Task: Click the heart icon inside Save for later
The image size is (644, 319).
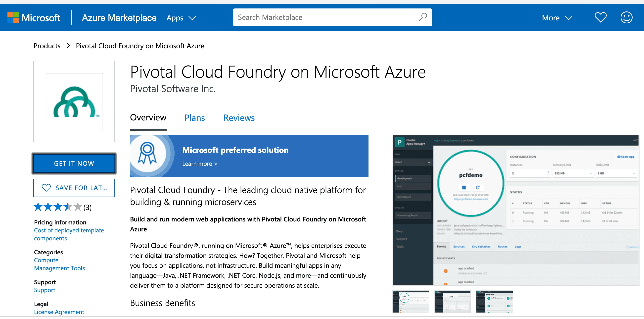Action: click(x=46, y=188)
